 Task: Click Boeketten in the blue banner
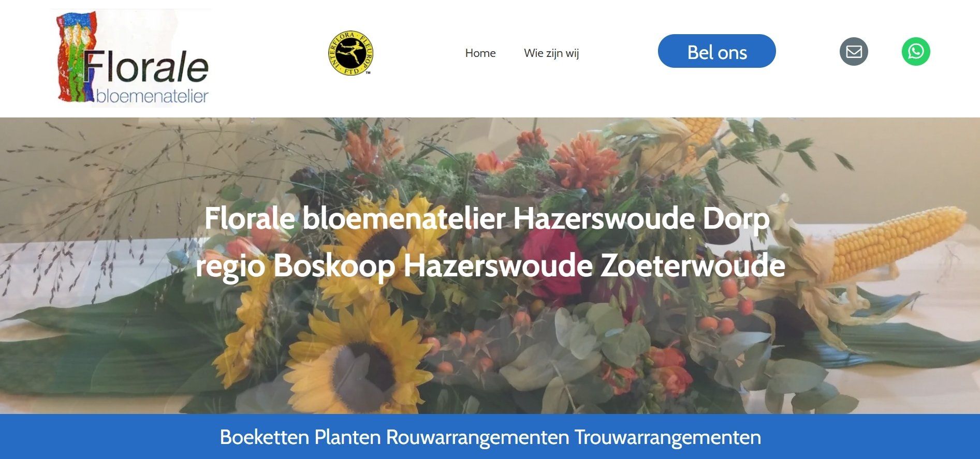coord(264,437)
